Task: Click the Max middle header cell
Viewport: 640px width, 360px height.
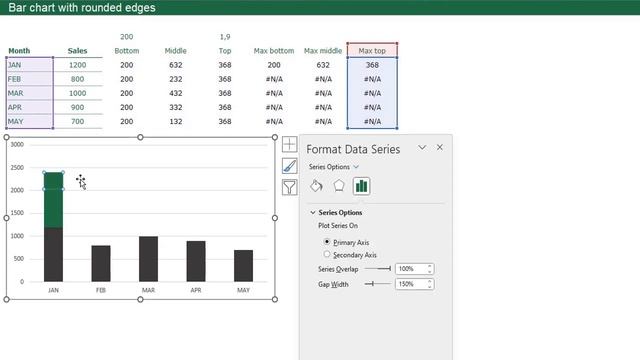Action: [x=323, y=51]
